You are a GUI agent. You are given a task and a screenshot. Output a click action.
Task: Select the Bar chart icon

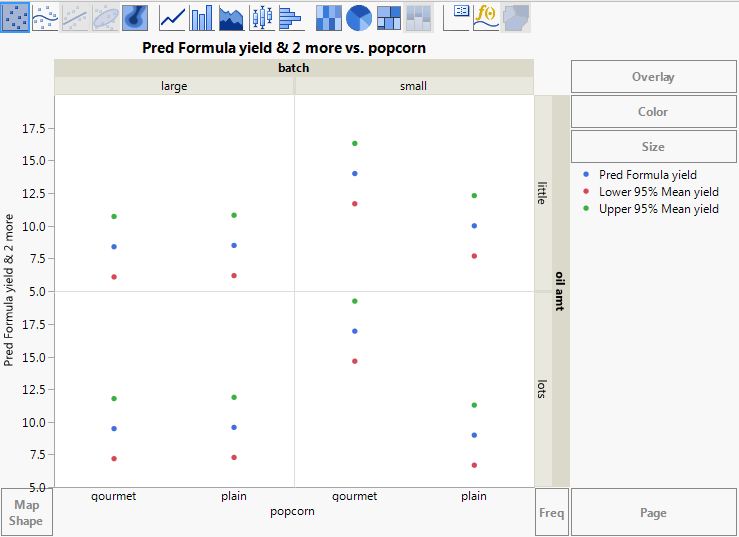coord(202,17)
